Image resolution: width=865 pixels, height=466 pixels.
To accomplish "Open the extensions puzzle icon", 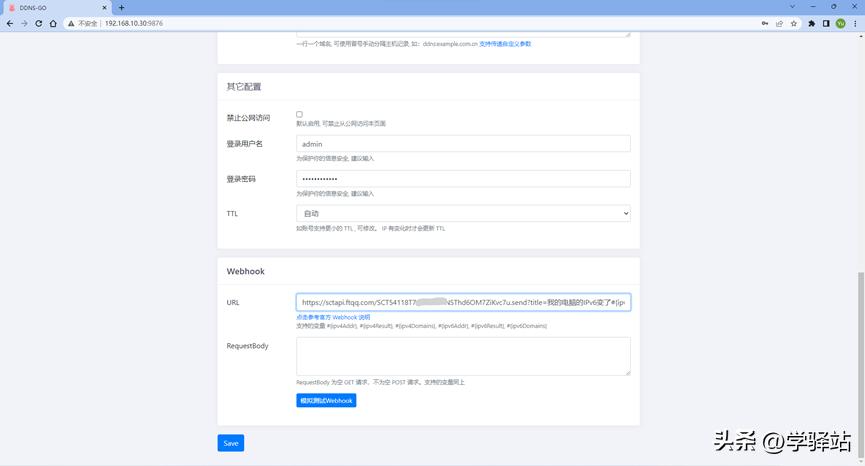I will 811,24.
